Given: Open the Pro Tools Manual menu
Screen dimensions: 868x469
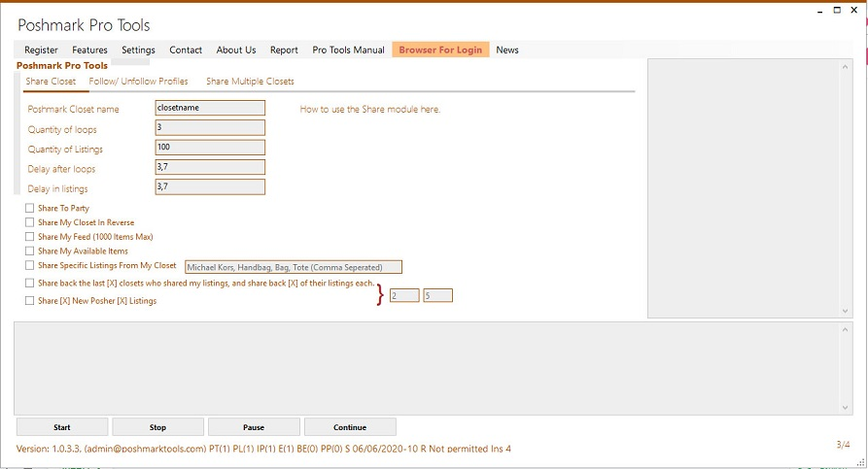Looking at the screenshot, I should click(348, 50).
